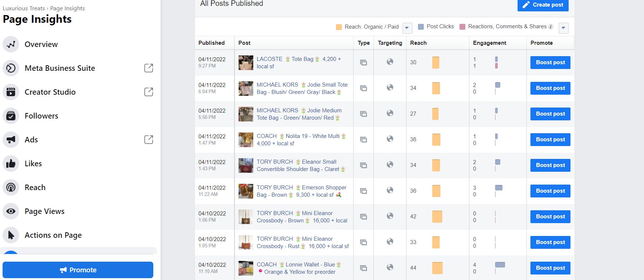Image resolution: width=644 pixels, height=280 pixels.
Task: Click the globe targeting icon for LACOSTE post
Action: pyautogui.click(x=390, y=62)
